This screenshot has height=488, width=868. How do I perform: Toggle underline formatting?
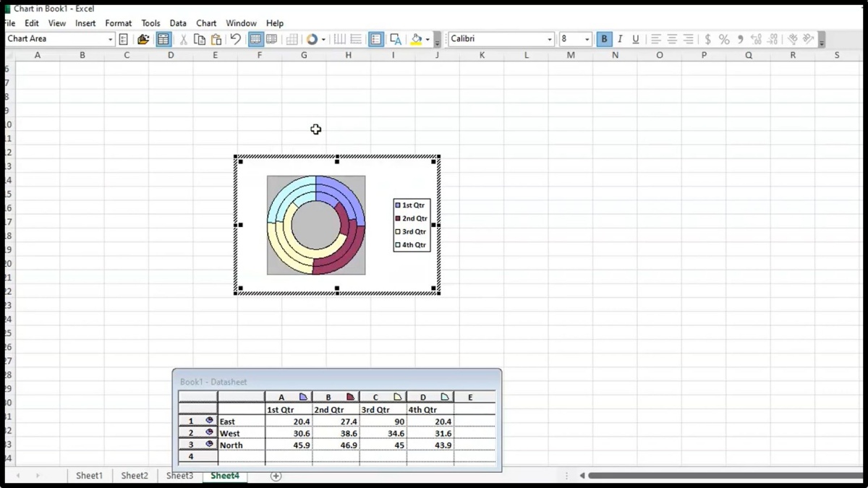pyautogui.click(x=635, y=39)
